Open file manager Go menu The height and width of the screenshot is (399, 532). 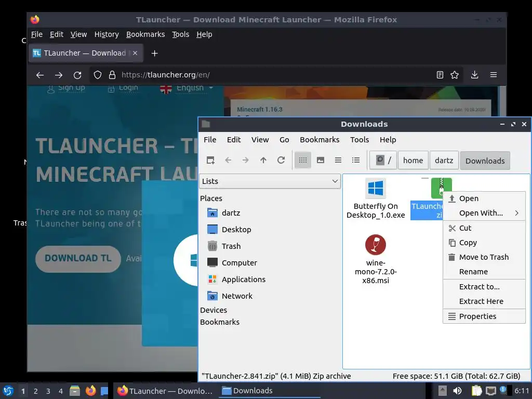click(x=284, y=139)
